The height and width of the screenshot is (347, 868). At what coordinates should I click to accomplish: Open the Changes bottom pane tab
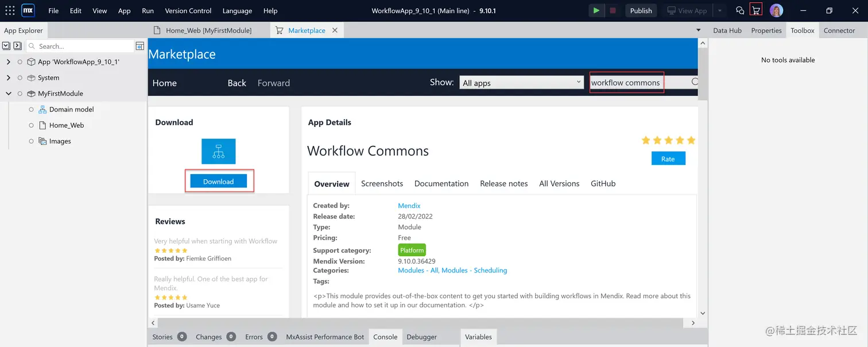216,337
